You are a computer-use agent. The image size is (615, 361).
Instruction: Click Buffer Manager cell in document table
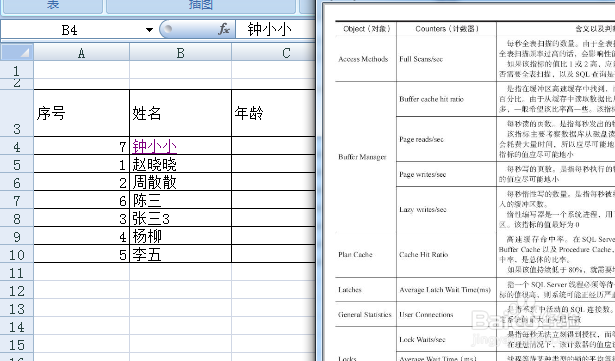(x=362, y=157)
